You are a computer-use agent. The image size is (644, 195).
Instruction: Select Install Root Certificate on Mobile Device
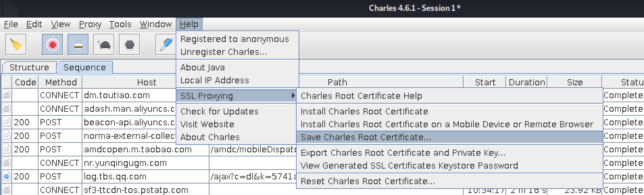coord(450,124)
